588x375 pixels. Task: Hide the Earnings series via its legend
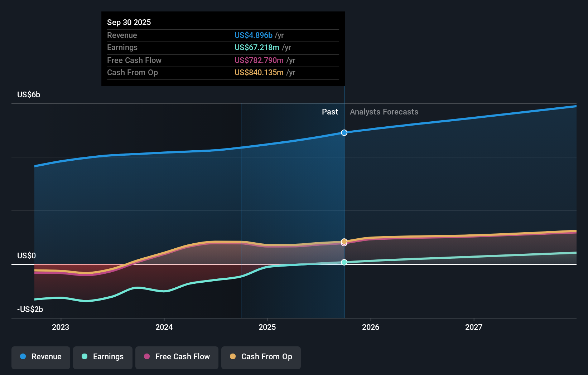(103, 357)
